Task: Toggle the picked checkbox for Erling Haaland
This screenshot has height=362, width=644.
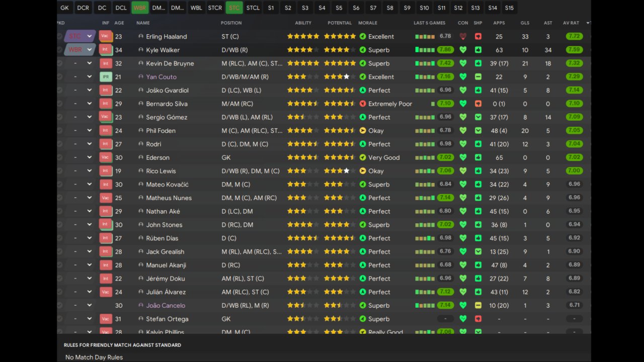Action: tap(60, 36)
